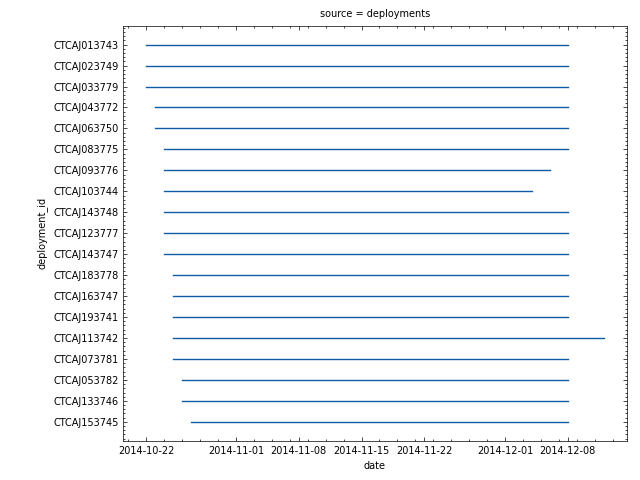The image size is (640, 480).
Task: Pick the blue line for CTCAJ063750
Action: 362,128
